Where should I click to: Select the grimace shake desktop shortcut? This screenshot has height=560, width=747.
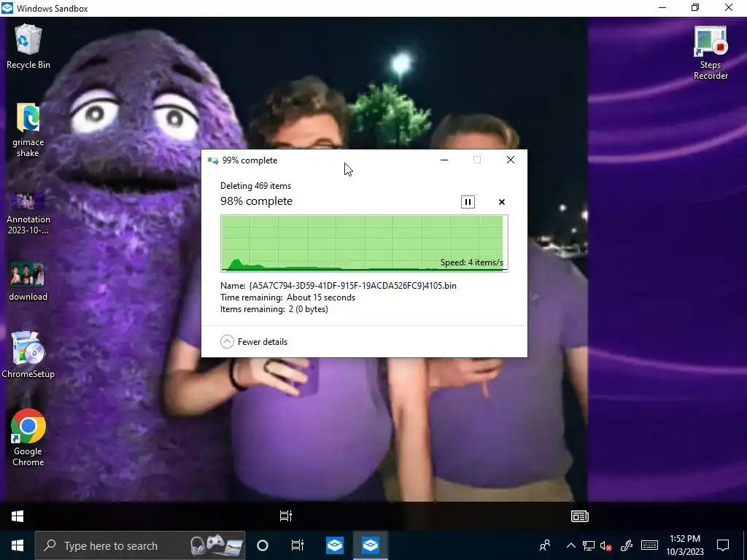pyautogui.click(x=28, y=130)
